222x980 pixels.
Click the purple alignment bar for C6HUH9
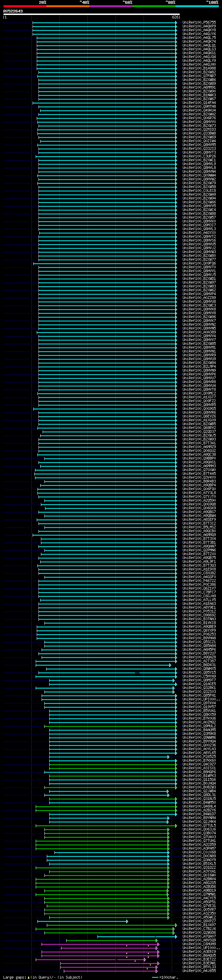(101, 944)
